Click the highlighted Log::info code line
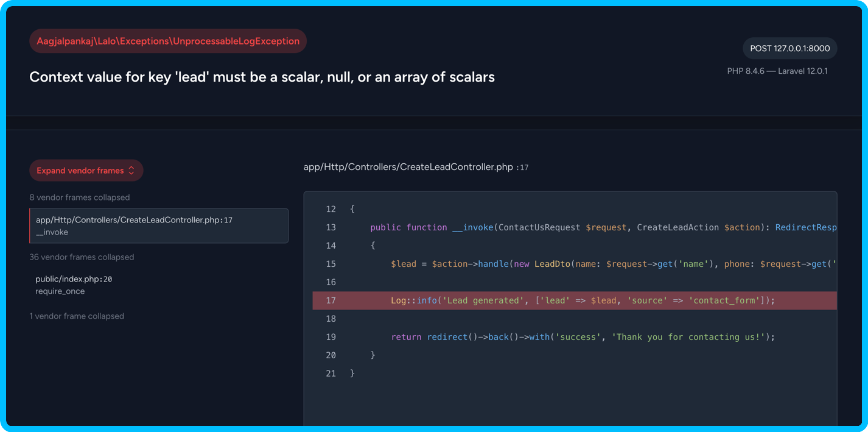Image resolution: width=868 pixels, height=432 pixels. [x=583, y=300]
